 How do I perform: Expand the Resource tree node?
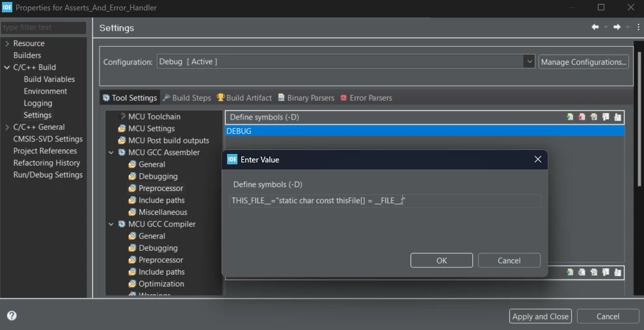[x=7, y=44]
